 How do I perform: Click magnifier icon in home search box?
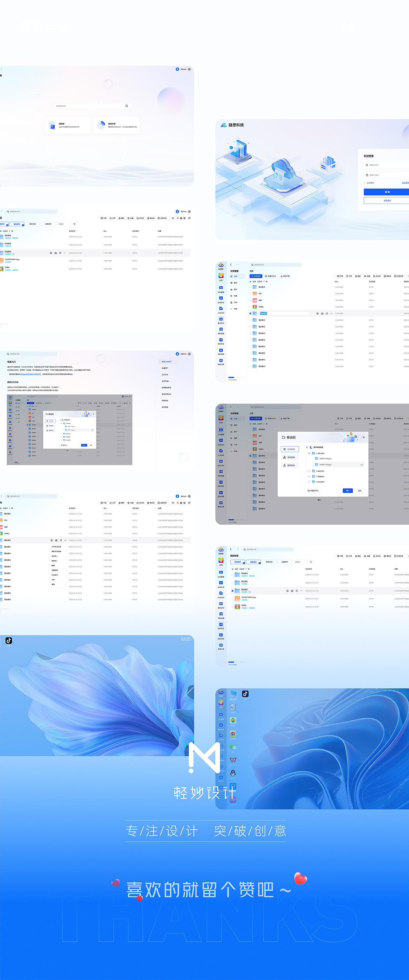127,106
